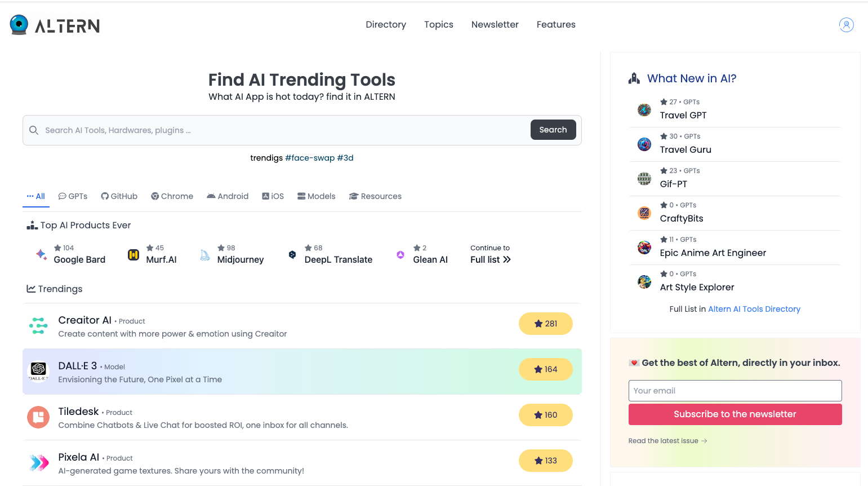Open the Gif-PT listing

pos(674,184)
